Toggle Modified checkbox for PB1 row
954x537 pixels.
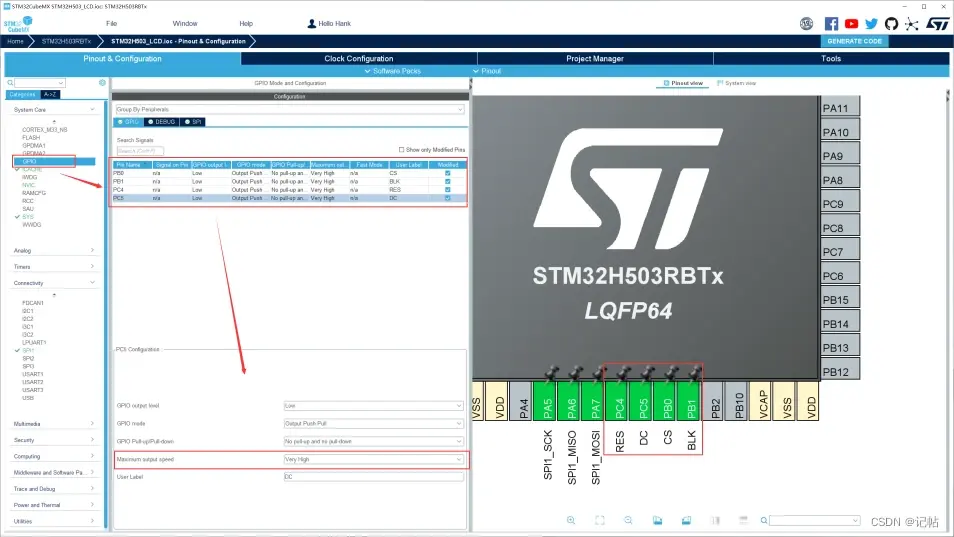pos(448,181)
